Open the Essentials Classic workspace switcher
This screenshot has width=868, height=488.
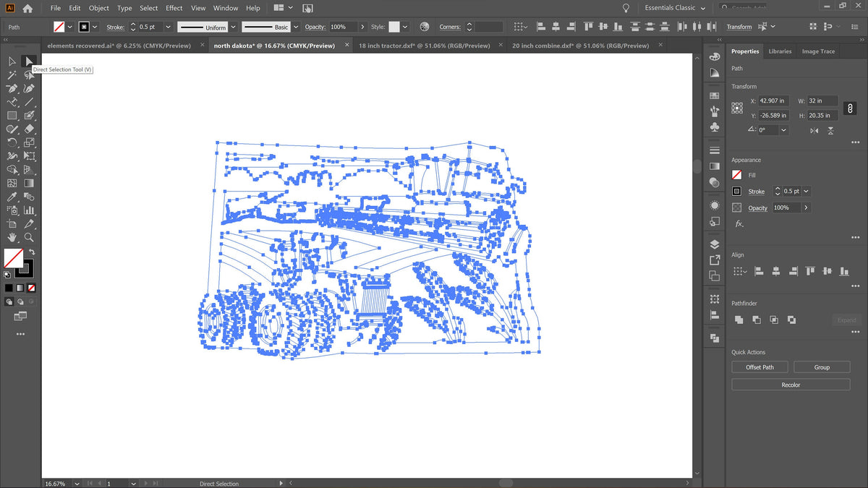point(675,8)
